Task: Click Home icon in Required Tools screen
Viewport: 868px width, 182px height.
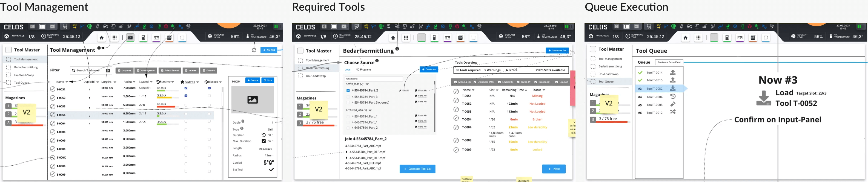Action: (393, 38)
